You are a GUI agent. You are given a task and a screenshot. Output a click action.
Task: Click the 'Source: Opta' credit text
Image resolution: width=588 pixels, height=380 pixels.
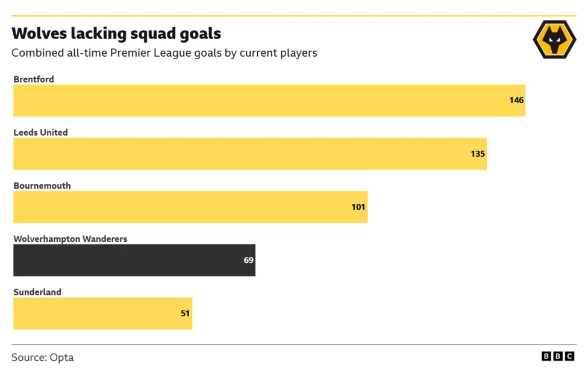pyautogui.click(x=43, y=357)
